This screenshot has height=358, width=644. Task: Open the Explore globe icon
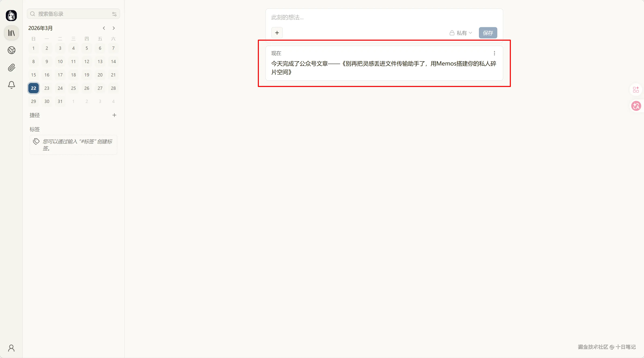pos(12,50)
